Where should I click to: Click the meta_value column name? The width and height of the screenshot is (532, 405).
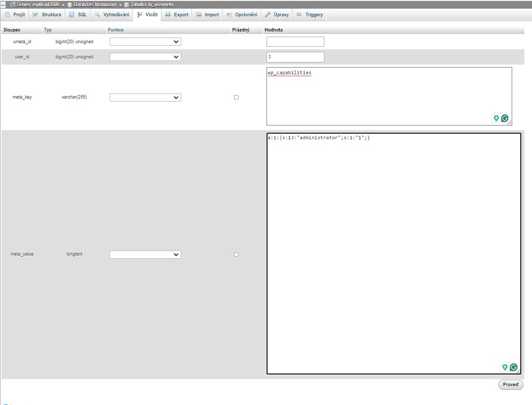coord(22,254)
